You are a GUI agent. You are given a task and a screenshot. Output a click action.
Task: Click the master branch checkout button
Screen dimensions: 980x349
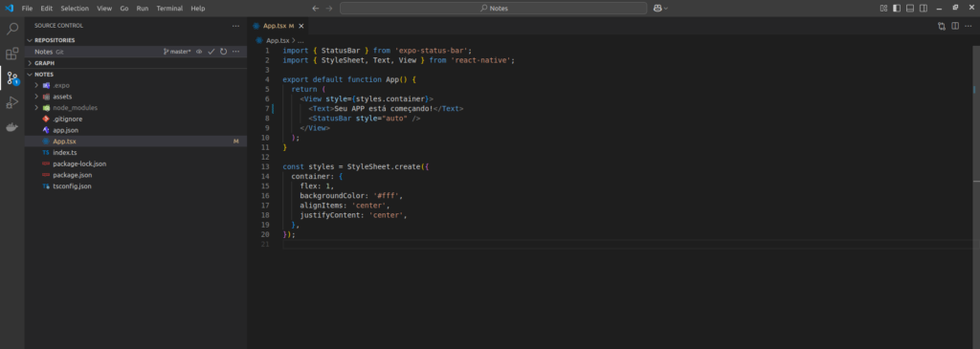(177, 52)
